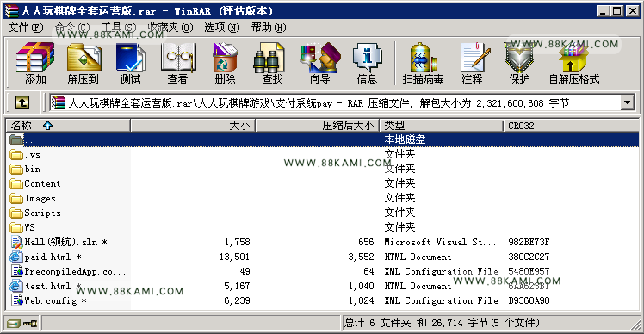The width and height of the screenshot is (644, 334).
Task: Open the 查看 (View) toolbar icon
Action: (177, 63)
